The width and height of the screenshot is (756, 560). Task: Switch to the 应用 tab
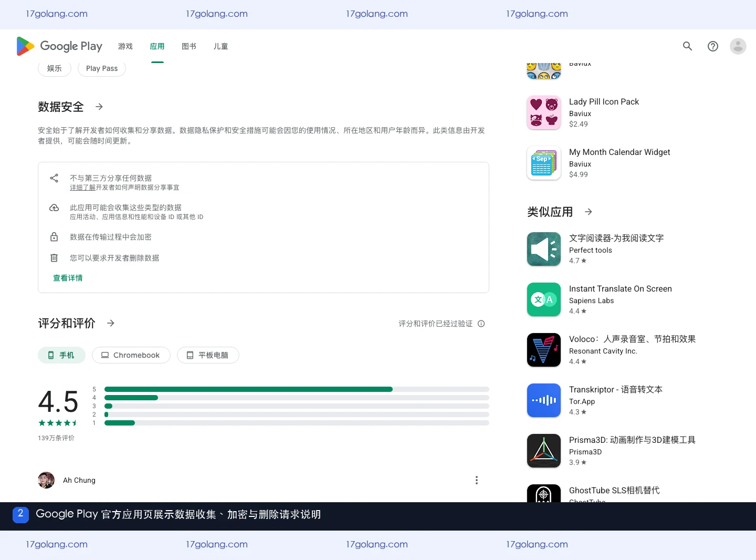tap(157, 46)
